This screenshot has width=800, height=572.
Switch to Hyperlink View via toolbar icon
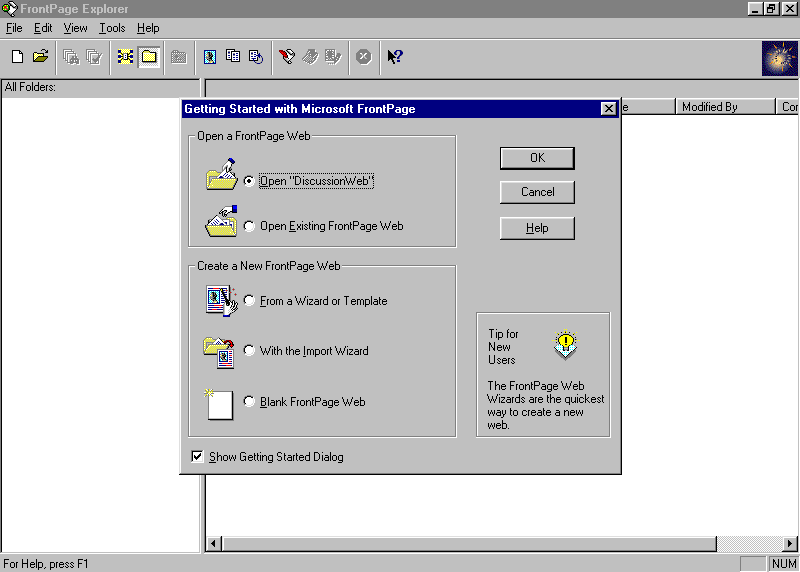(x=125, y=57)
